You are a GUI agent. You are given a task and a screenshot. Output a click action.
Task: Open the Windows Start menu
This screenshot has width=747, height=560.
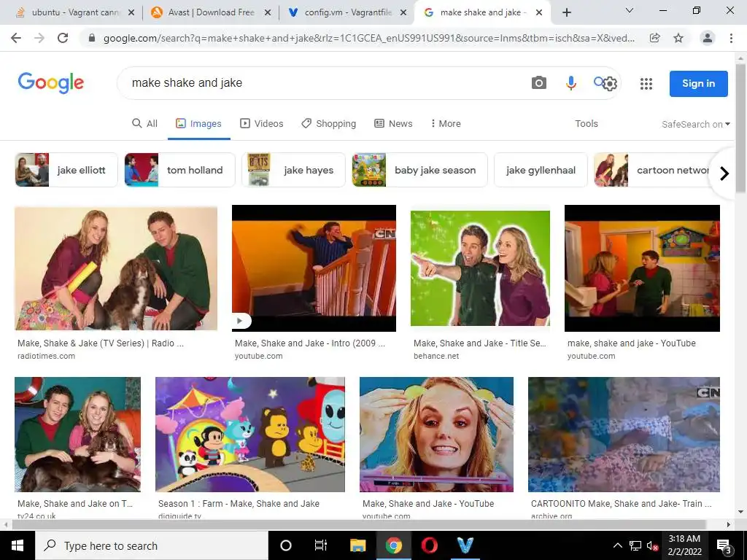point(18,545)
